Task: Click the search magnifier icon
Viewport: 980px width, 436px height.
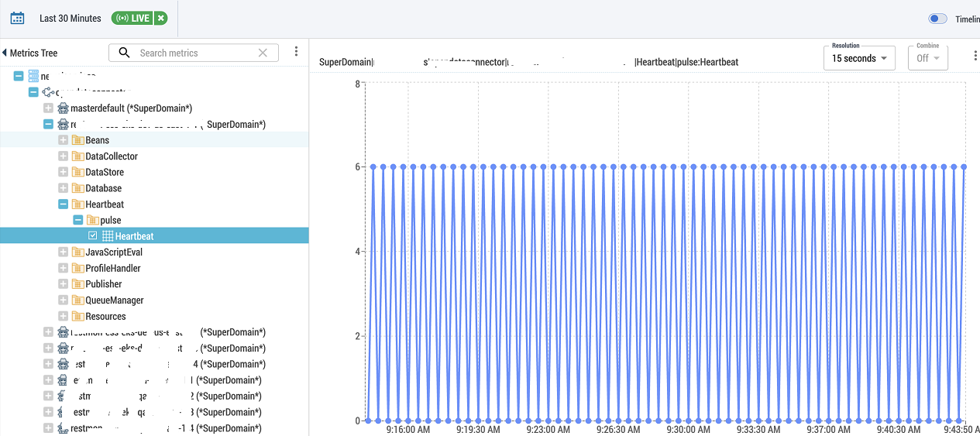Action: pos(125,53)
